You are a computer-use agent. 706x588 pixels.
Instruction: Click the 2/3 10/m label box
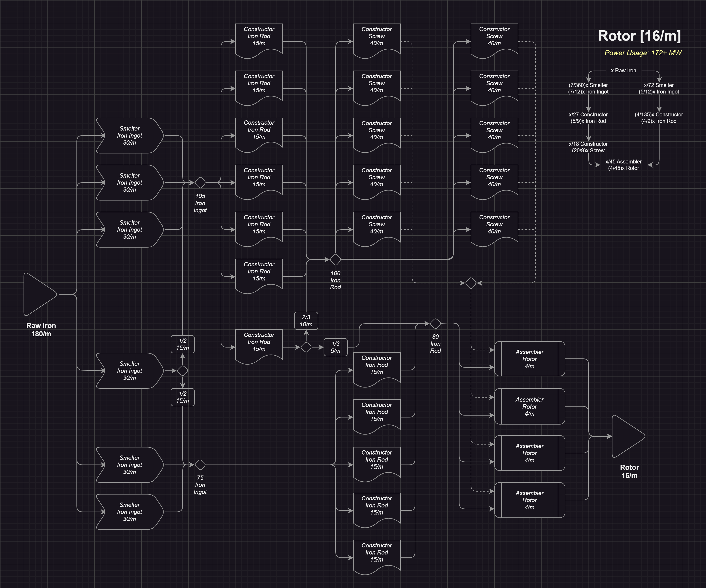click(306, 320)
